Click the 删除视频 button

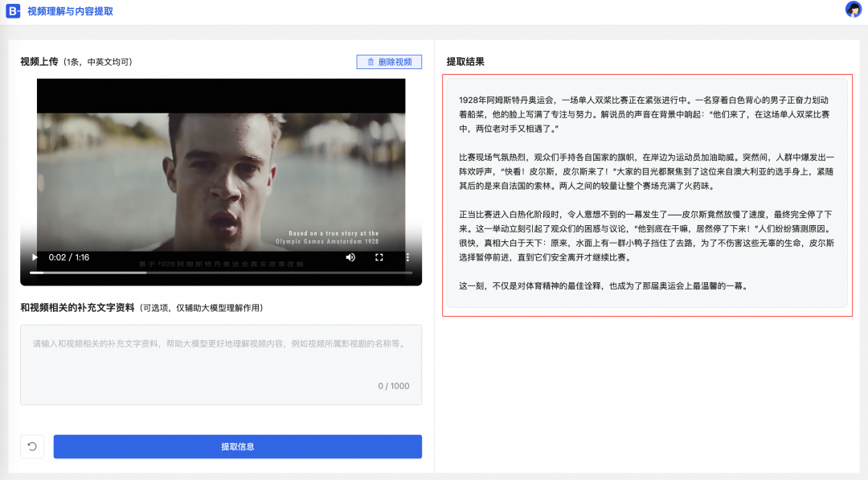[x=389, y=62]
